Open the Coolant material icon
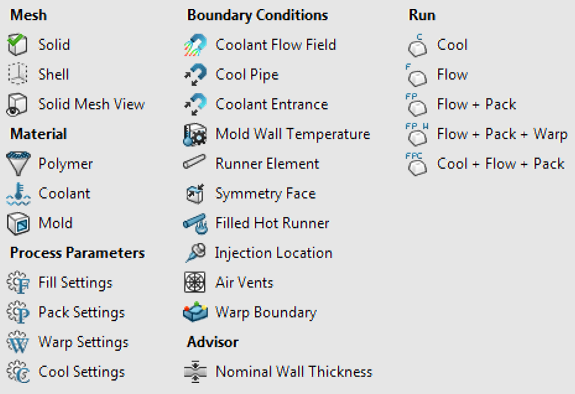575x394 pixels. [18, 193]
